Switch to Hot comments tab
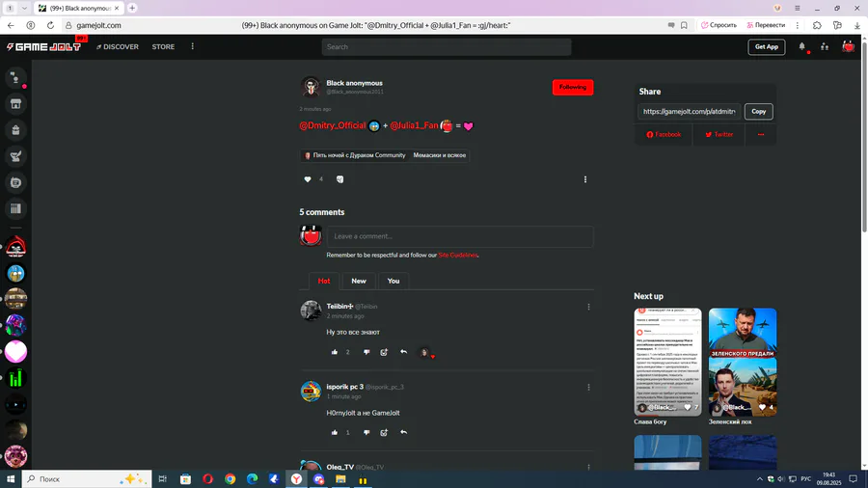Screen dimensions: 868x488 click(324, 281)
